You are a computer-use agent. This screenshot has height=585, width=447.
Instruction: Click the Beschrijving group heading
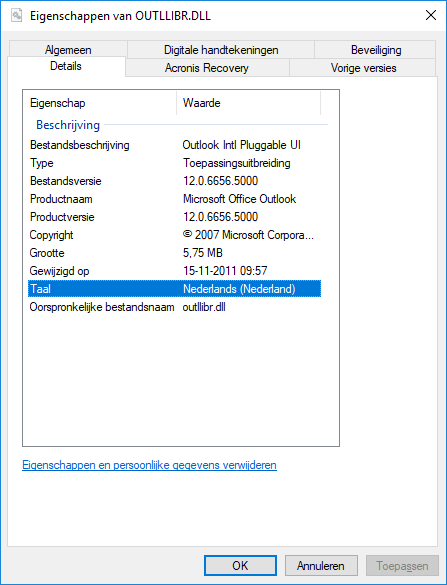coord(68,125)
